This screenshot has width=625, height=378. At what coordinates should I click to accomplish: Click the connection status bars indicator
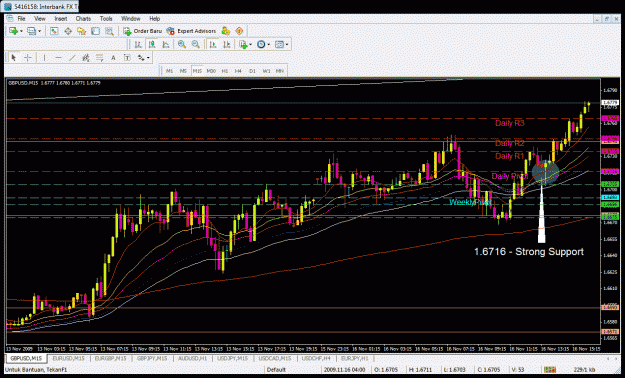(x=550, y=370)
